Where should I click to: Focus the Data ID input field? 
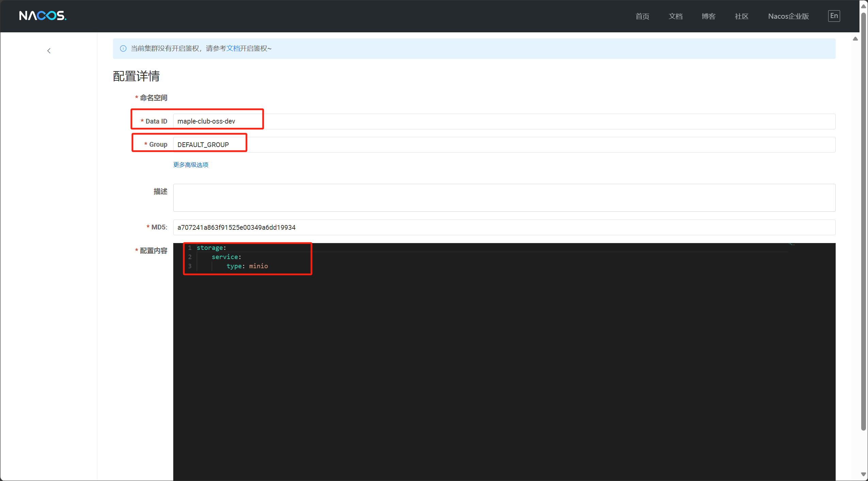coord(504,122)
